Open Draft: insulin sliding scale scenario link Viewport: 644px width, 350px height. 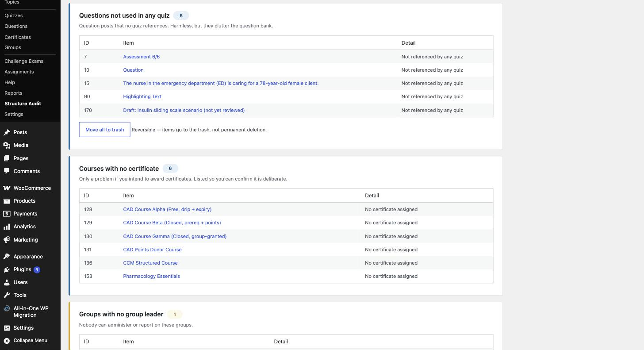point(184,110)
